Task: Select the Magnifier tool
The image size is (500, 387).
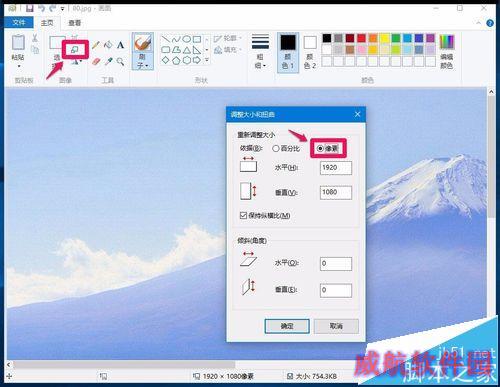Action: [x=120, y=61]
